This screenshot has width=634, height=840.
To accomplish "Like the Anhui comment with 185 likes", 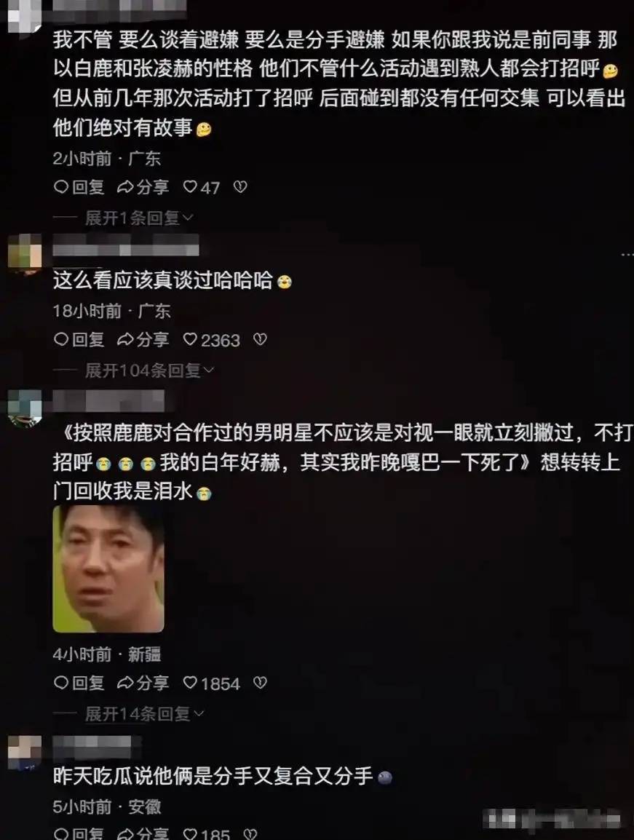I will point(206,833).
